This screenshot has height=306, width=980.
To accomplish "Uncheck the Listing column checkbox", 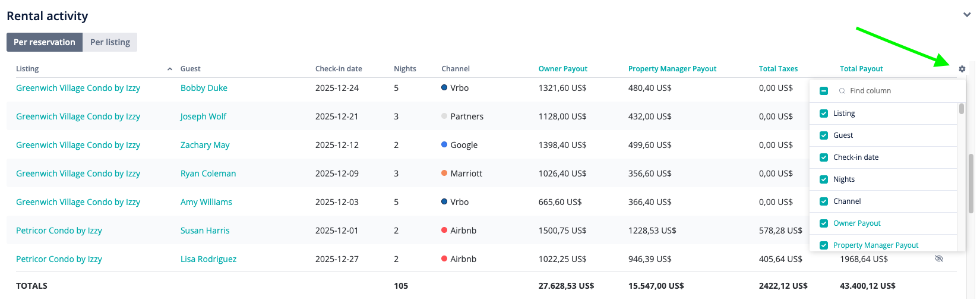I will pos(824,113).
